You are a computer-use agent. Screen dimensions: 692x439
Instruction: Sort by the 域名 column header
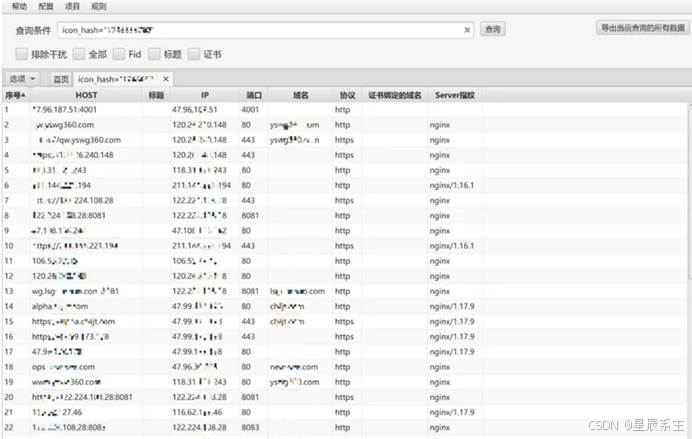[x=301, y=95]
